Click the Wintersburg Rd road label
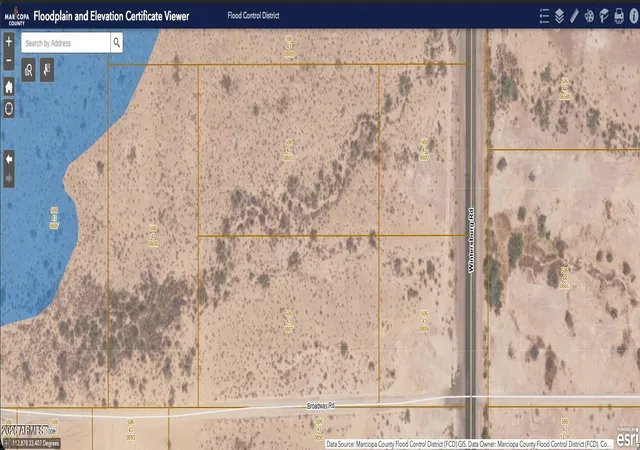Image resolution: width=640 pixels, height=450 pixels. coord(471,240)
